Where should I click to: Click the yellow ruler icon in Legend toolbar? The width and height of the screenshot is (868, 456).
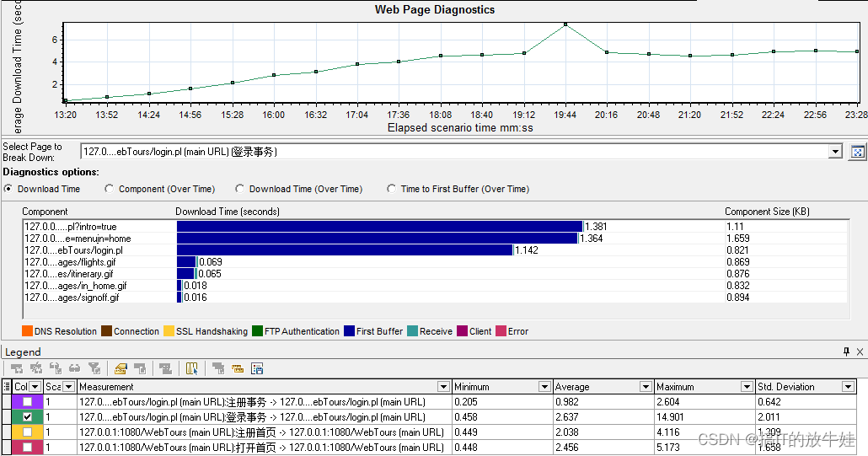coord(238,368)
